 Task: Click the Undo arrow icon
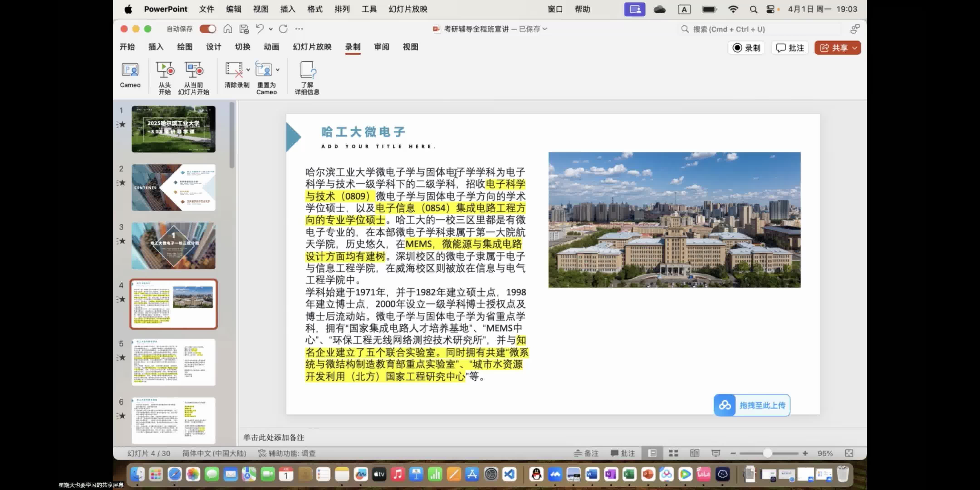260,29
